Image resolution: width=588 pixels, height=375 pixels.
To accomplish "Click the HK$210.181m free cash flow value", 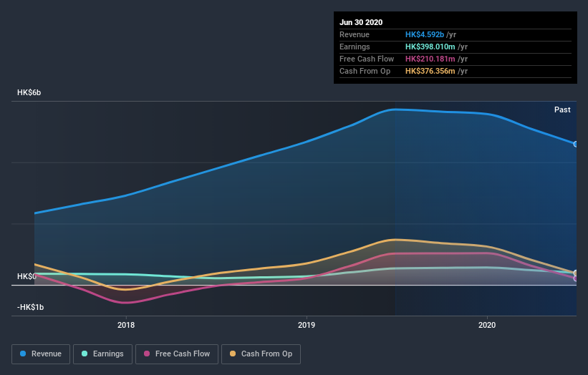I will pyautogui.click(x=430, y=59).
